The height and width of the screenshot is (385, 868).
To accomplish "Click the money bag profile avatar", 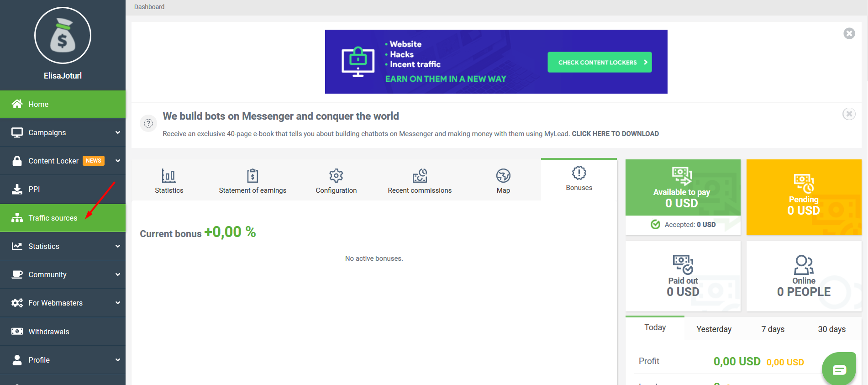I will (63, 36).
